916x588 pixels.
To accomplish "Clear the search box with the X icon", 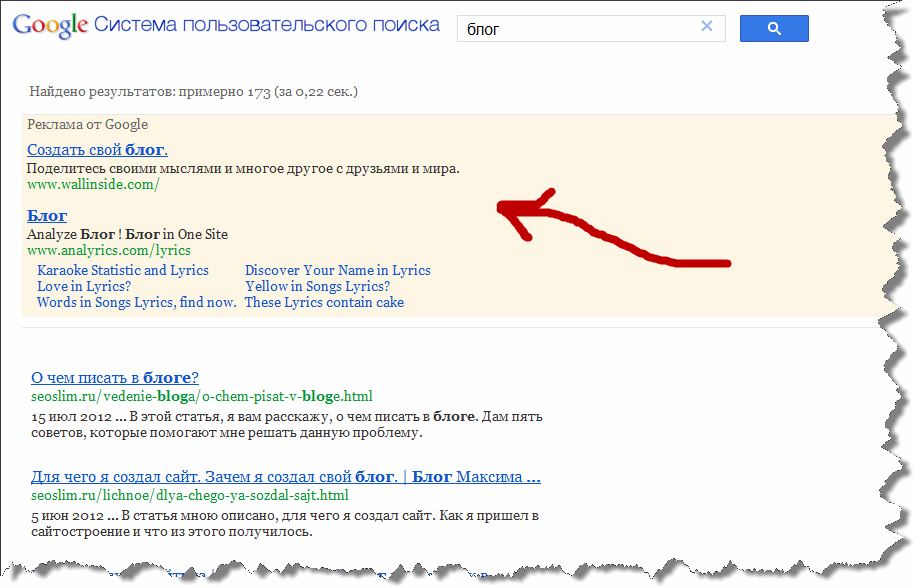I will tap(707, 26).
